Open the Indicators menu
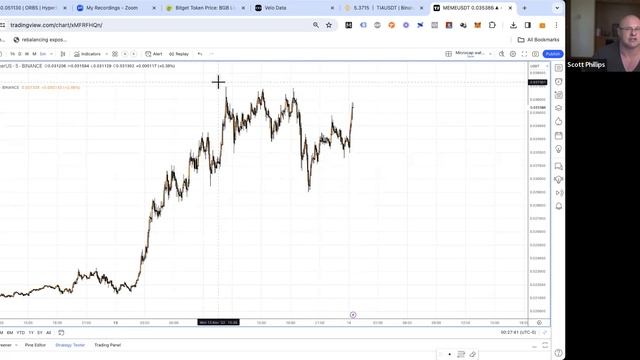The width and height of the screenshot is (640, 360). (87, 54)
